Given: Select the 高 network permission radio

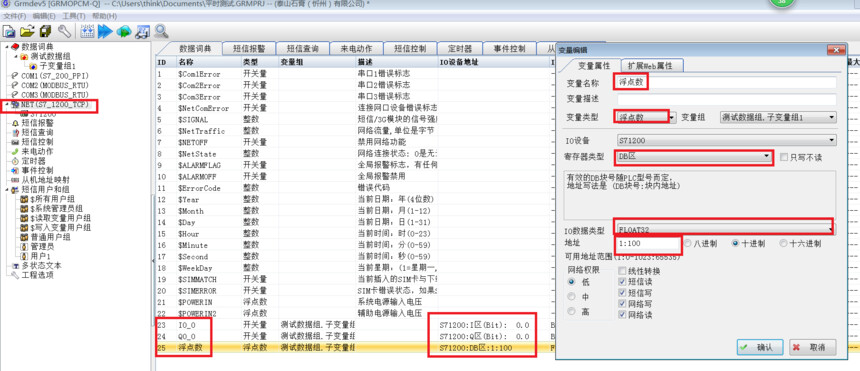Looking at the screenshot, I should pyautogui.click(x=572, y=311).
